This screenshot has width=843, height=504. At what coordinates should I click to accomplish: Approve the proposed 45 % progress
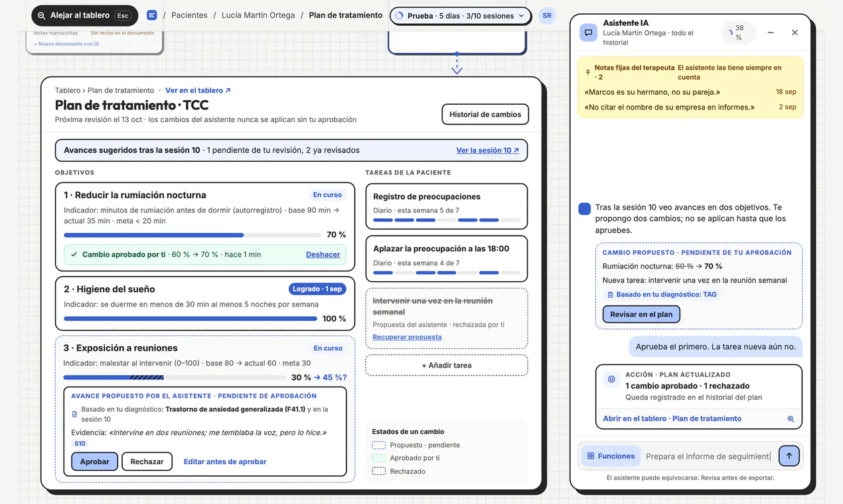[95, 462]
